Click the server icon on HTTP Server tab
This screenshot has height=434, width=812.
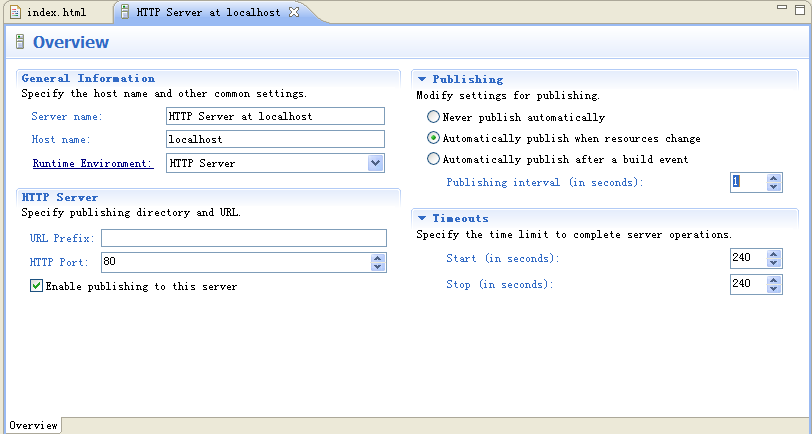(125, 12)
